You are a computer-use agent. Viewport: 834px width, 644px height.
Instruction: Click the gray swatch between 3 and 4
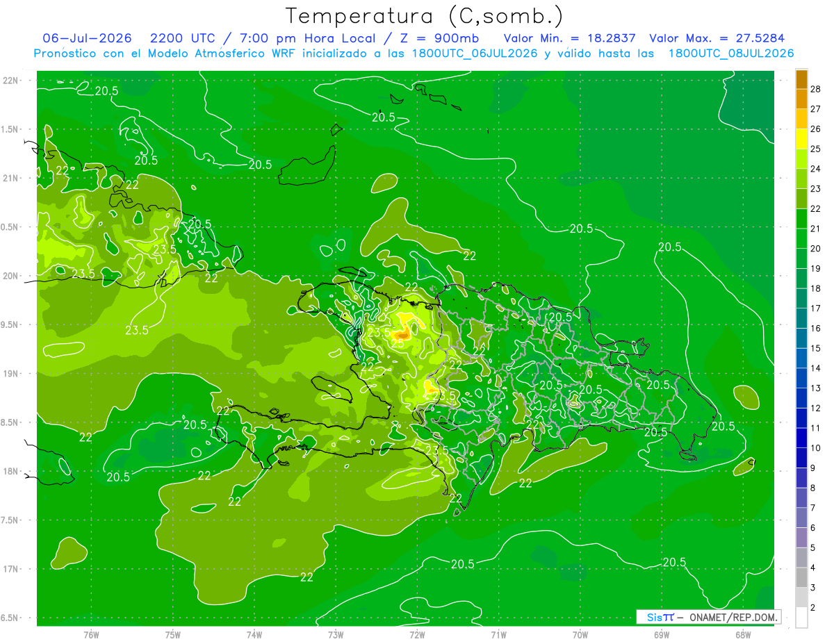(801, 578)
